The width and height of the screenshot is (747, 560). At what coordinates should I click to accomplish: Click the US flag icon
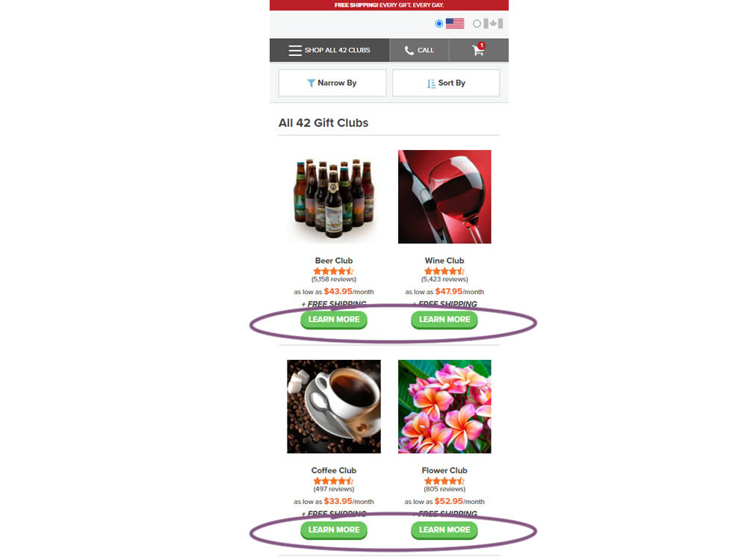455,23
